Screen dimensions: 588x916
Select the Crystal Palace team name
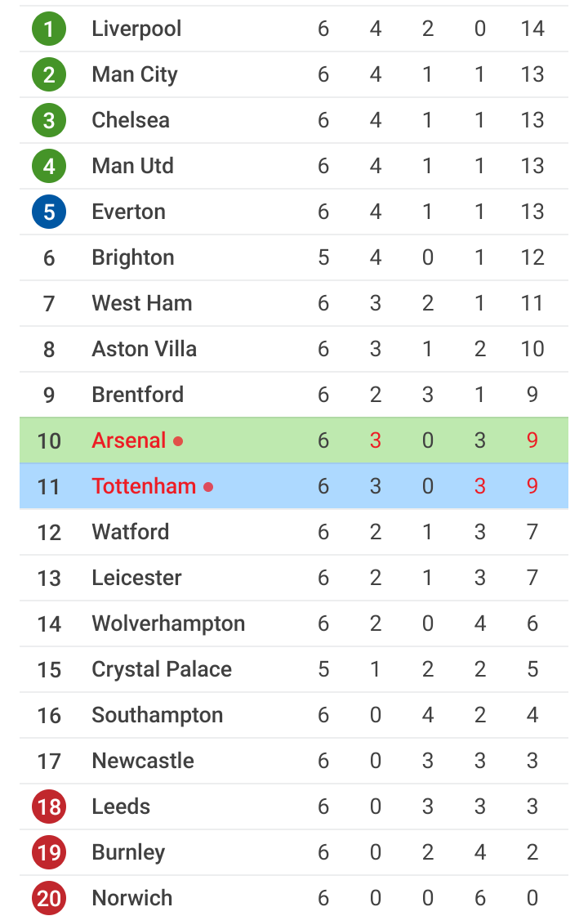[162, 669]
